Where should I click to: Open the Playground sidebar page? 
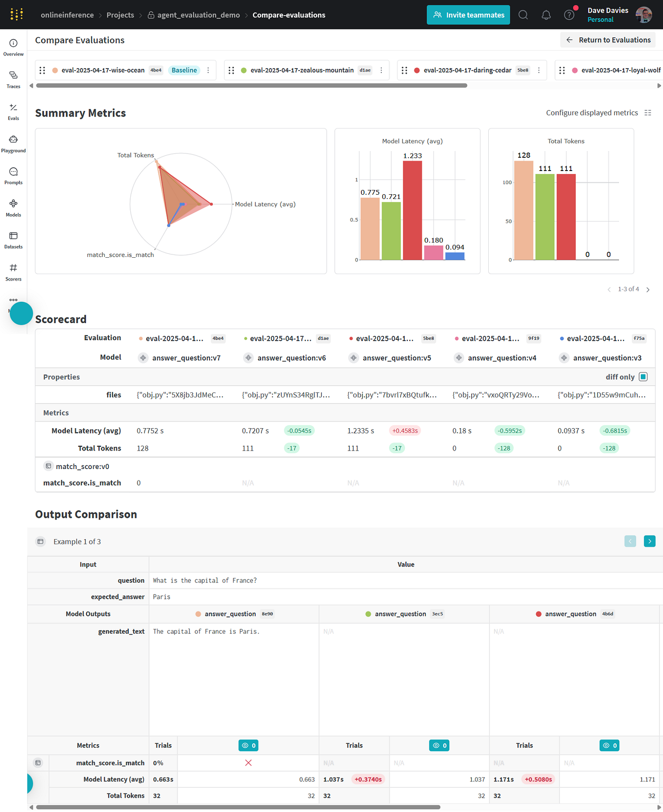[13, 144]
